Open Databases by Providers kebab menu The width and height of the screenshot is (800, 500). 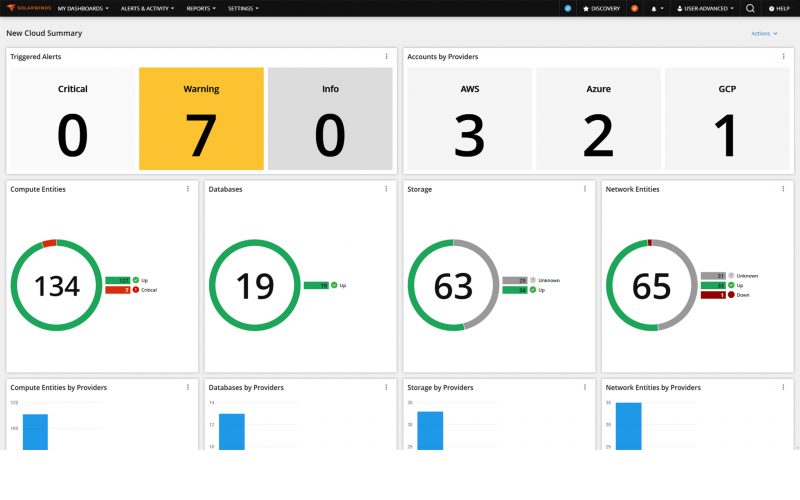click(386, 387)
